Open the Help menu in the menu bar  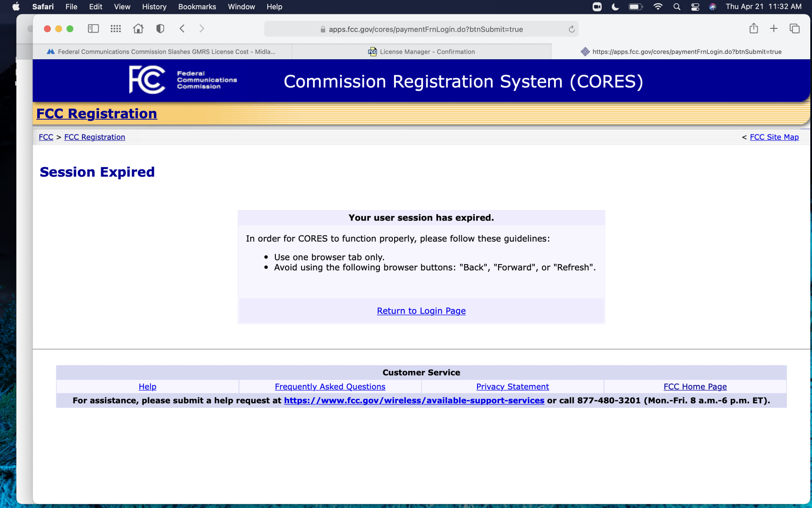point(274,6)
